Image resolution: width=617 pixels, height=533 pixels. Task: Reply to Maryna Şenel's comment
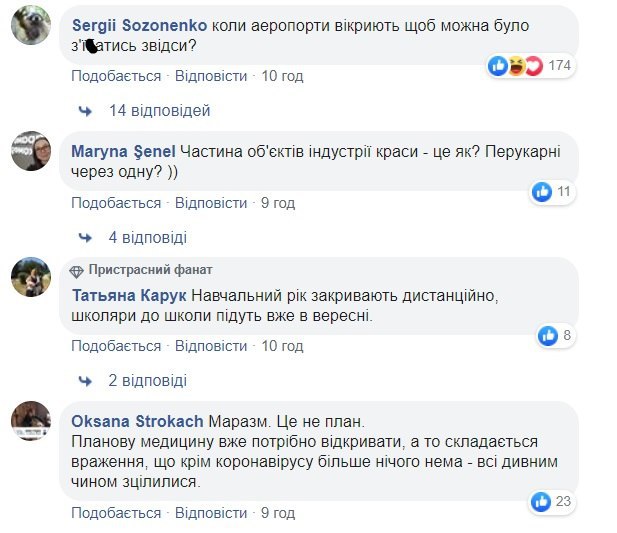tap(211, 203)
